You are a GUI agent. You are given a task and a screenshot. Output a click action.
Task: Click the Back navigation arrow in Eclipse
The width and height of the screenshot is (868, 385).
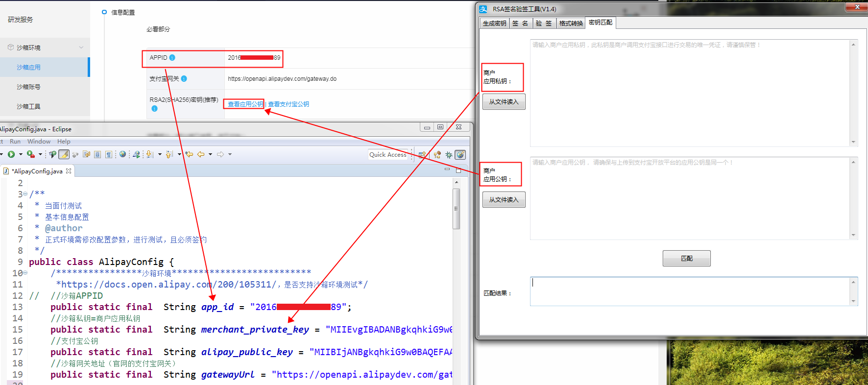201,154
